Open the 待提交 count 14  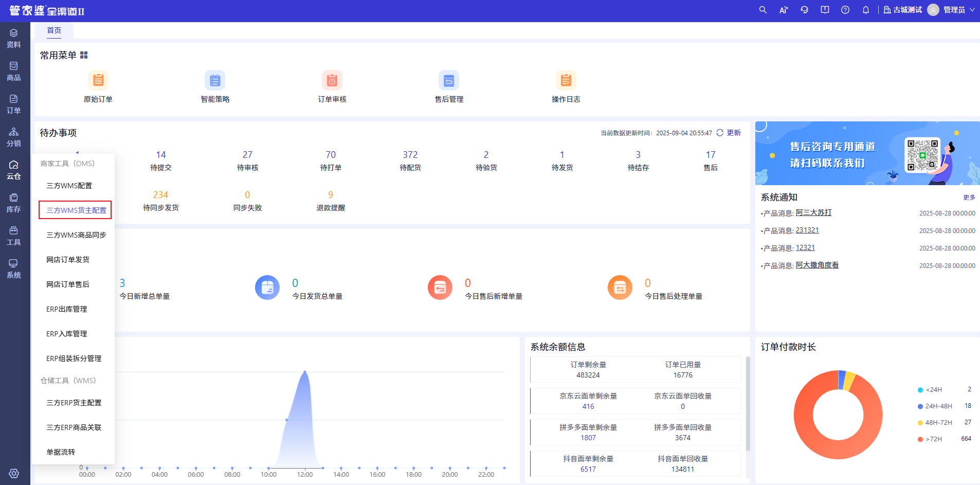point(161,155)
